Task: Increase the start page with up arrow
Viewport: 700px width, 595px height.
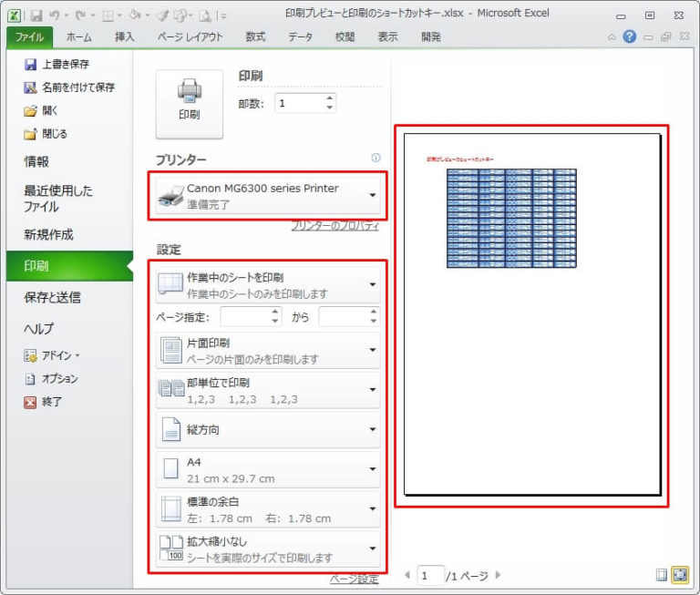Action: (275, 312)
